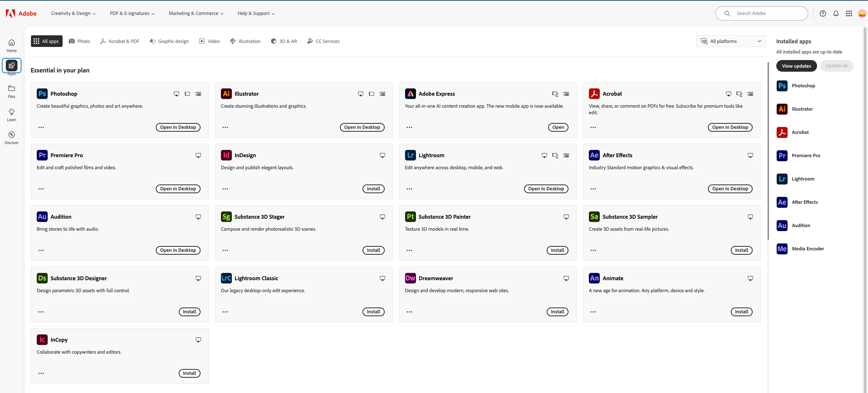Click the View updates button
This screenshot has height=393, width=868.
796,66
